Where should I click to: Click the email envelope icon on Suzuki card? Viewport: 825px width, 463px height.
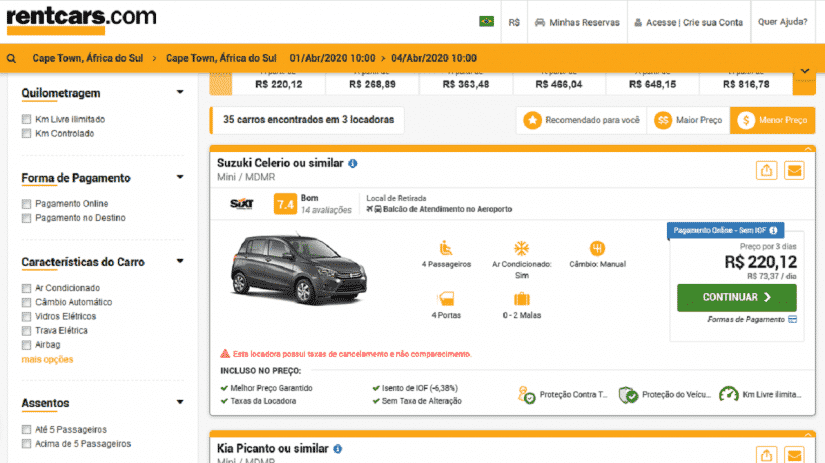[794, 170]
